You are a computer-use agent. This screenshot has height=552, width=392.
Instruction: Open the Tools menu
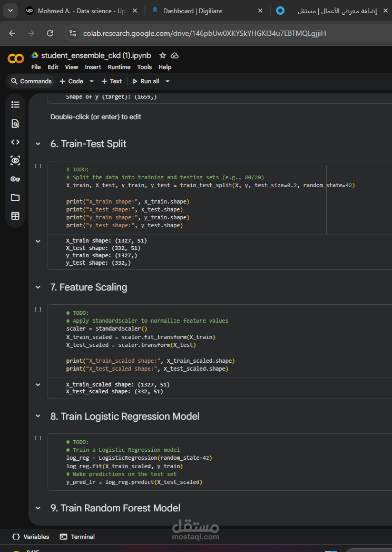[x=144, y=67]
